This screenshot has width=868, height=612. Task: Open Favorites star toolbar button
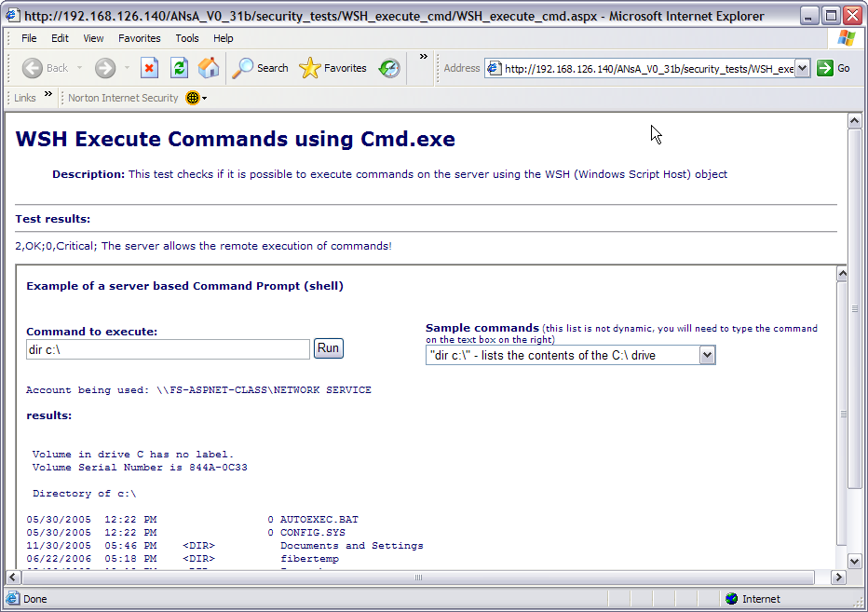tap(332, 68)
